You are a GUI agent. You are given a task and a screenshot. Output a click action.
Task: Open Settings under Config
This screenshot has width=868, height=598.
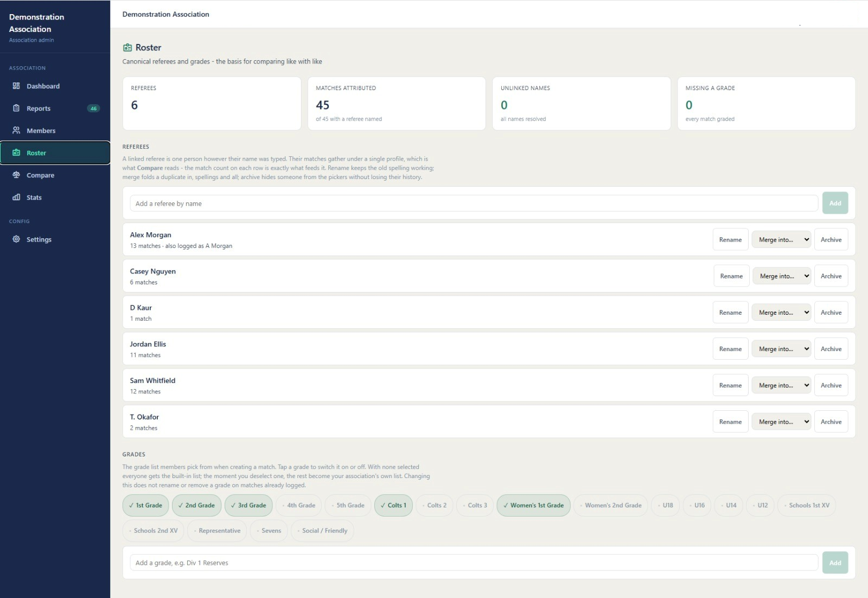55,239
